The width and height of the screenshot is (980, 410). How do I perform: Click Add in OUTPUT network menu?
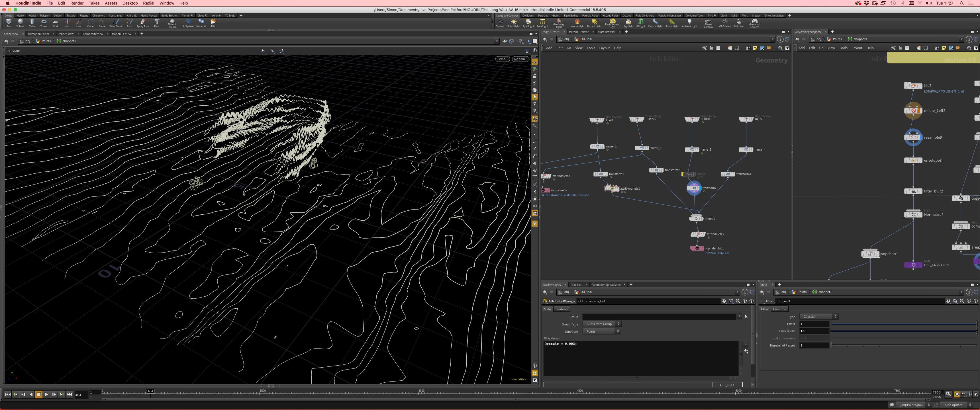549,48
